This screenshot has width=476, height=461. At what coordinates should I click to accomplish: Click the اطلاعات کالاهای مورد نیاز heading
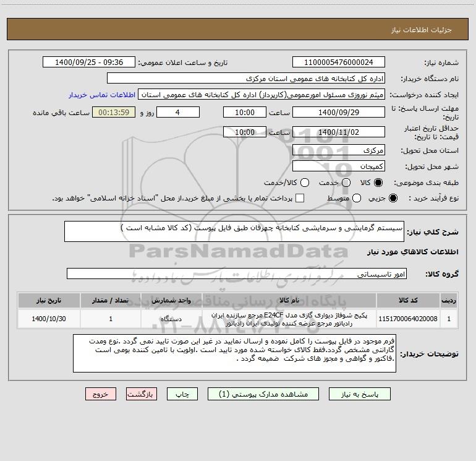click(x=412, y=252)
